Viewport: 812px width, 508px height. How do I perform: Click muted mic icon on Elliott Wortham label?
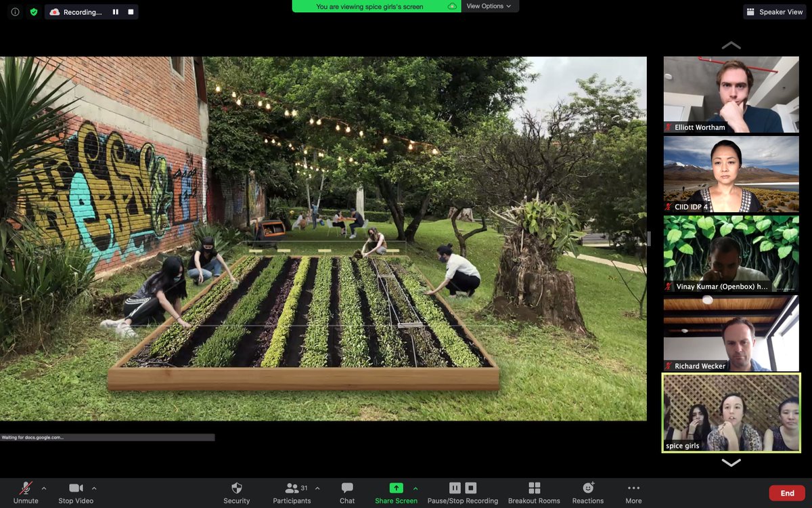tap(669, 127)
